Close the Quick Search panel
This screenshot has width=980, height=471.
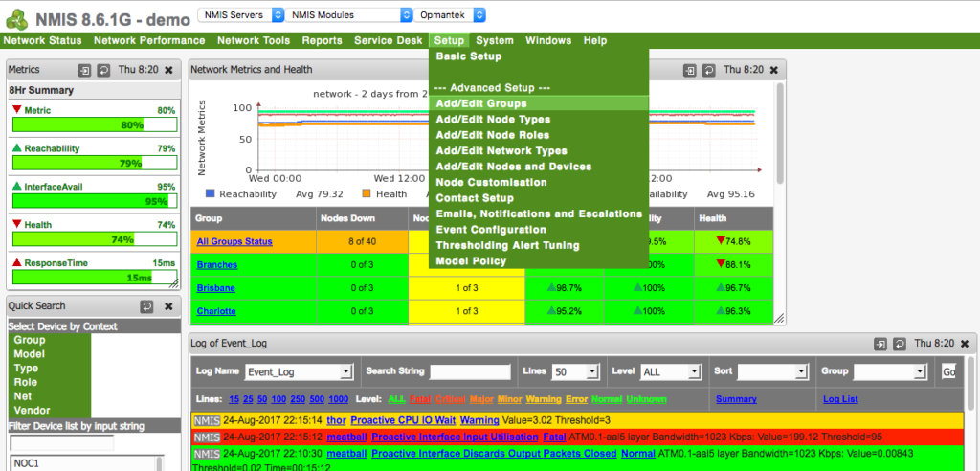[167, 306]
